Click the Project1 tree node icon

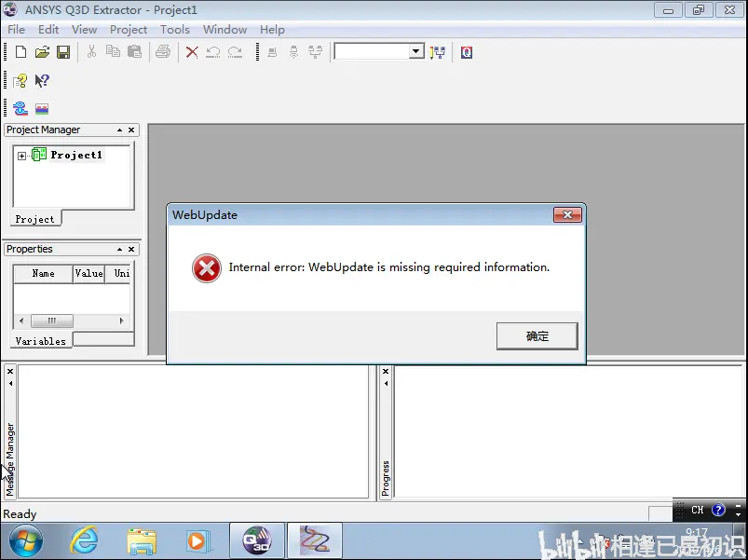[x=38, y=155]
